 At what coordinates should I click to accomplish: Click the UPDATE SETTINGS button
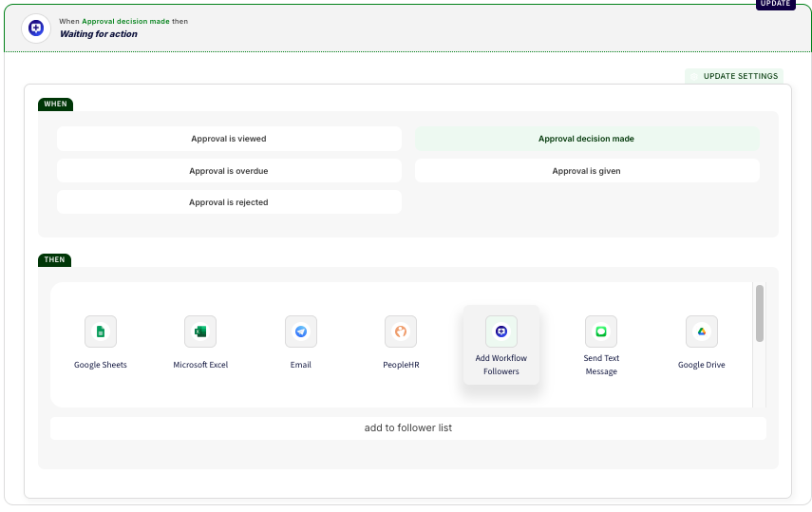pyautogui.click(x=734, y=76)
